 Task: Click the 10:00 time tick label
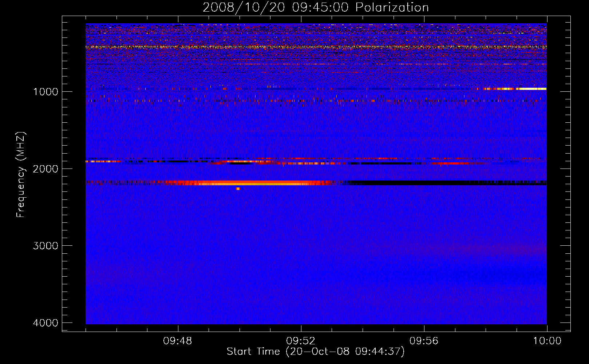point(547,341)
